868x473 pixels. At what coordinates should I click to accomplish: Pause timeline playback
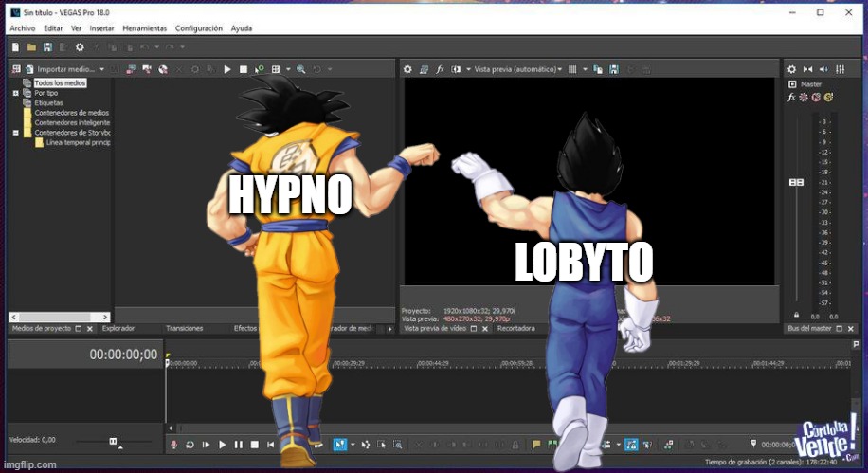click(239, 445)
